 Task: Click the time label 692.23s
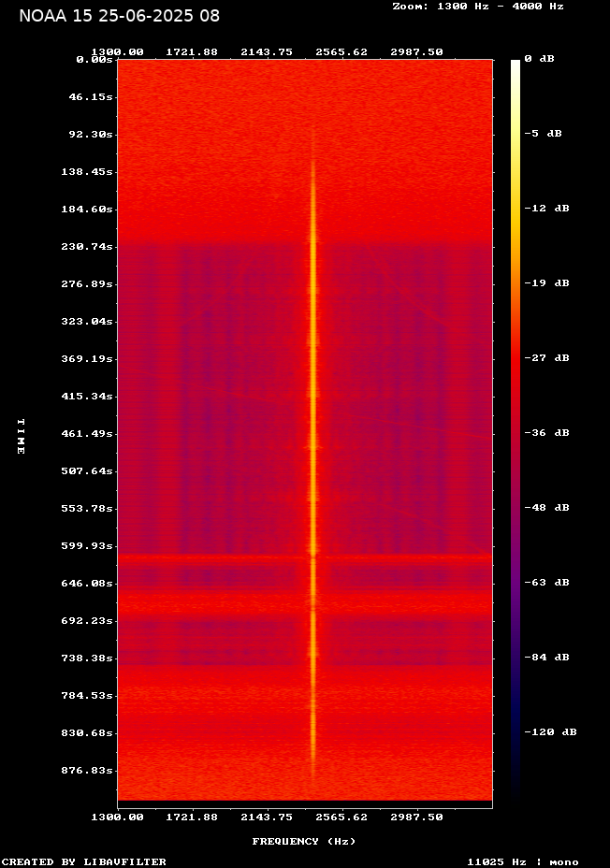point(87,621)
